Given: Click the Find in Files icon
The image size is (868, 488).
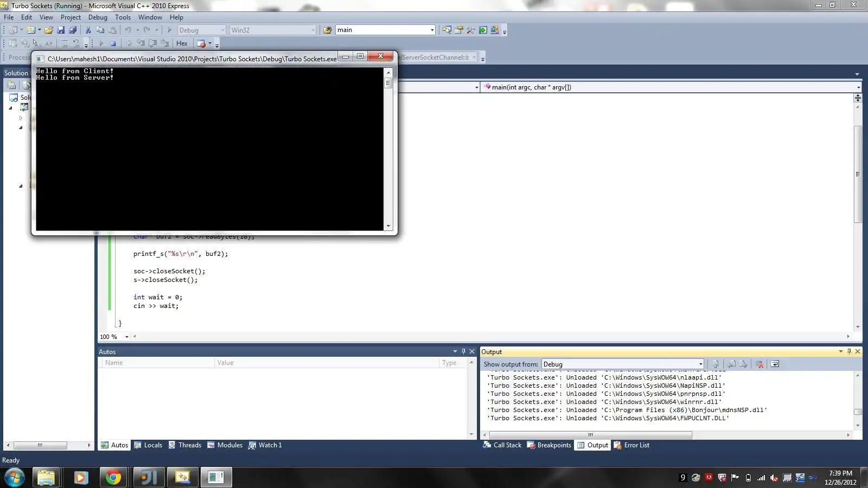Looking at the screenshot, I should click(327, 30).
